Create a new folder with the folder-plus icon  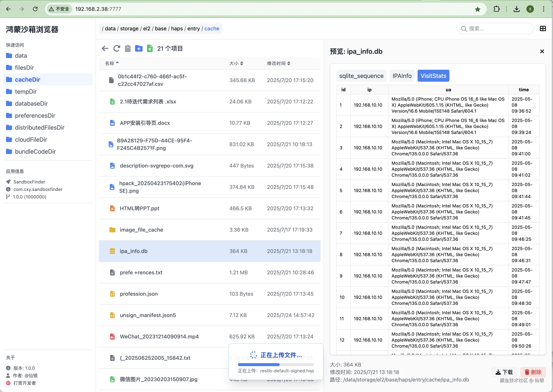tap(139, 48)
